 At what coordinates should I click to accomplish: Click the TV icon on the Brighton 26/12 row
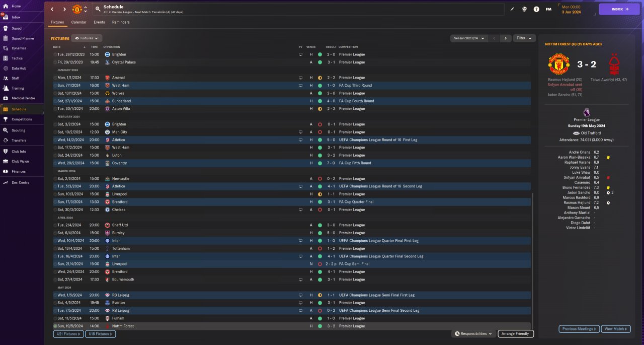[x=301, y=54]
